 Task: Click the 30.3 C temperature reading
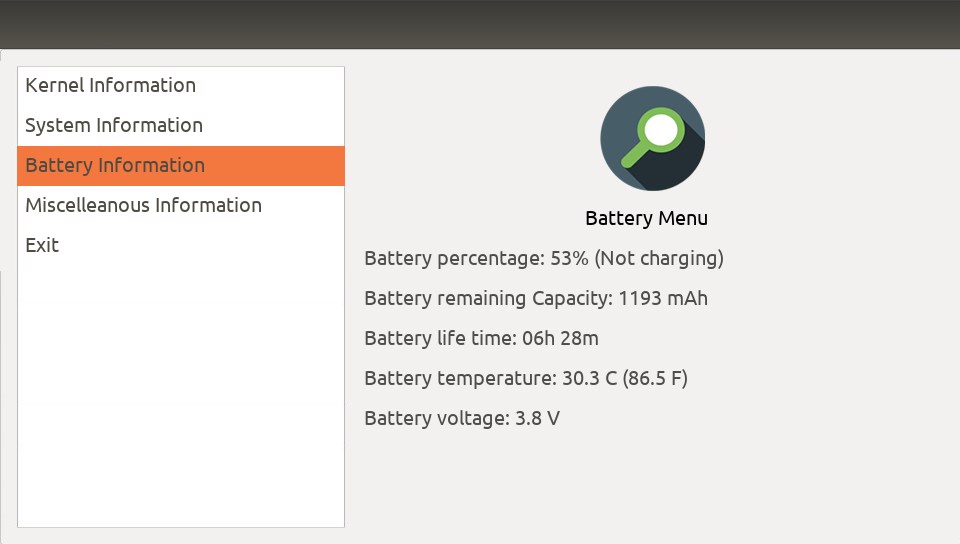coord(590,378)
